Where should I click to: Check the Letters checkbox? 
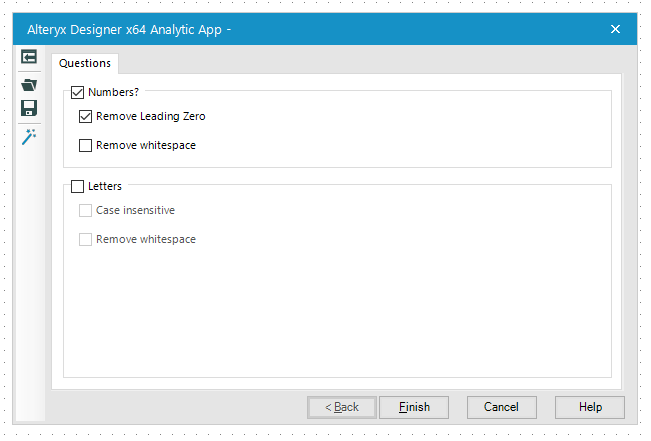78,186
